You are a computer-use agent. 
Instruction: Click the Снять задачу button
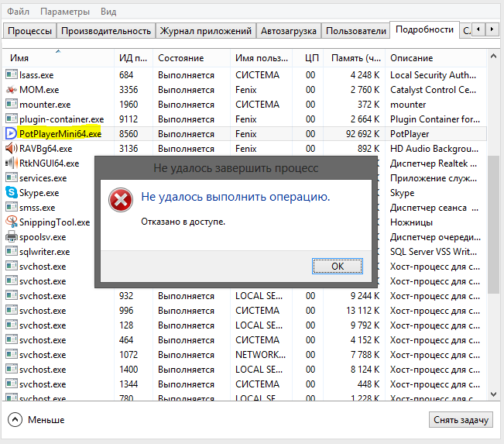click(461, 419)
